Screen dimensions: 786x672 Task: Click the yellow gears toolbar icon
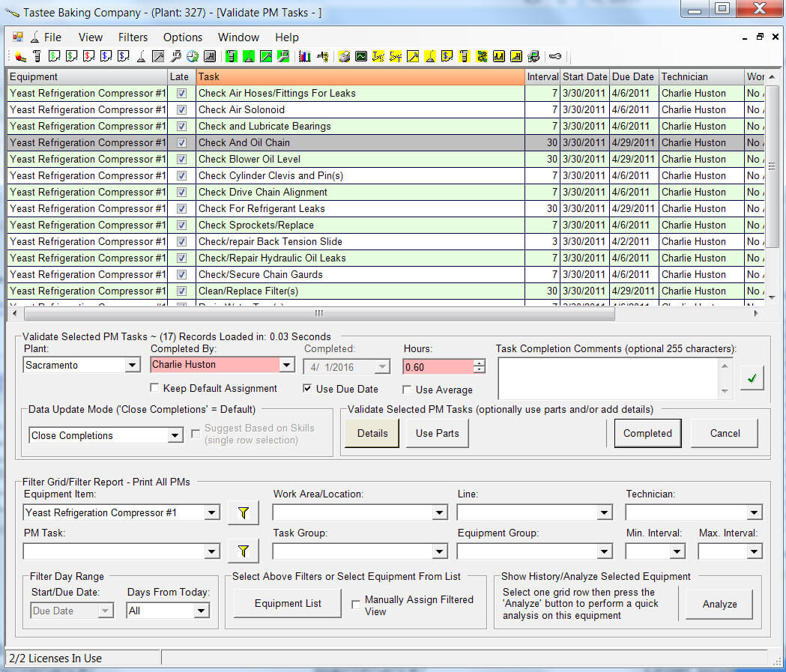[x=482, y=57]
